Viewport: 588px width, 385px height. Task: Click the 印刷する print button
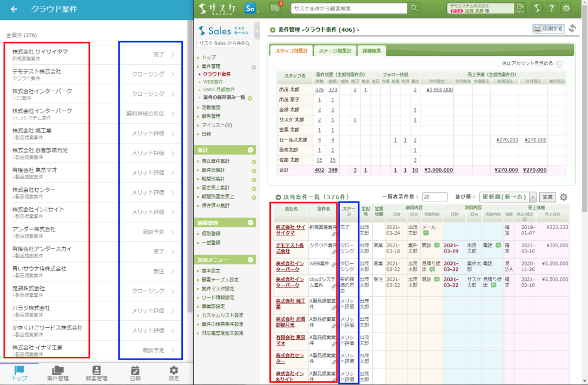pos(548,28)
